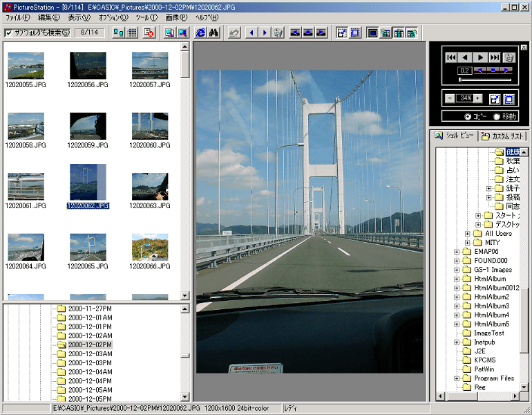Image resolution: width=532 pixels, height=415 pixels.
Task: Click recycle bin icon in black control panel
Action: 509,57
